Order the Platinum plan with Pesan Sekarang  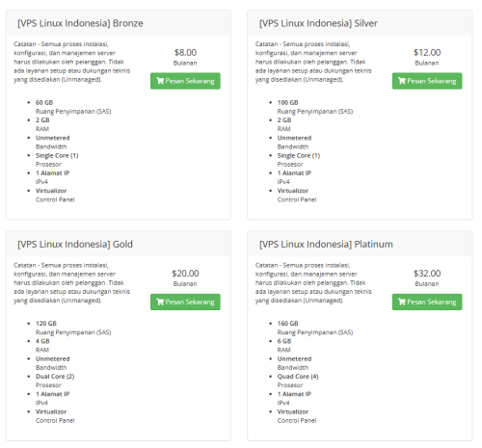tap(427, 302)
